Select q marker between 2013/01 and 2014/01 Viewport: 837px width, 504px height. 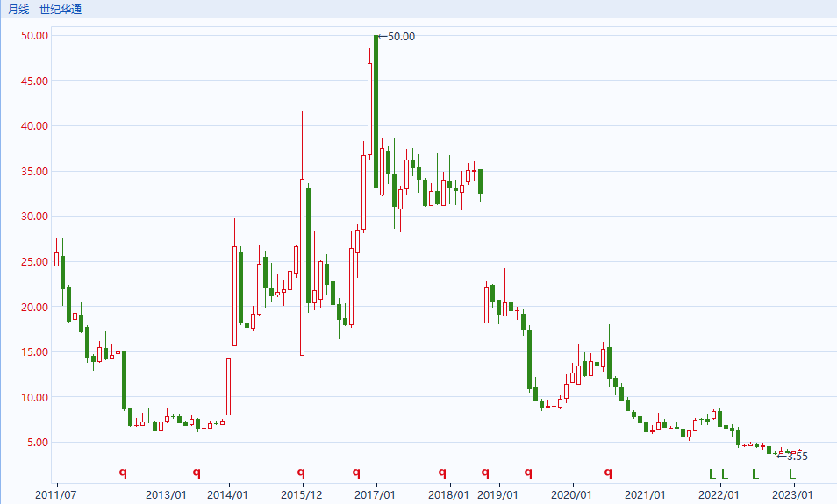pos(197,472)
